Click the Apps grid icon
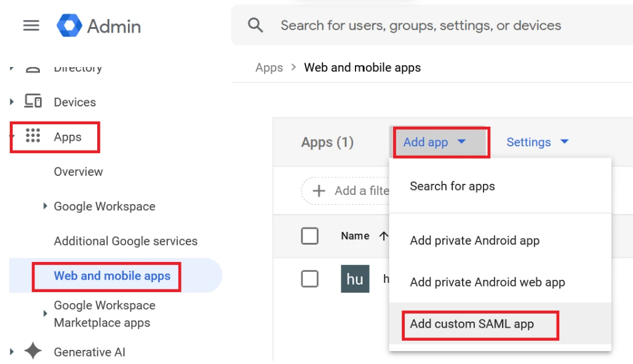 coord(33,136)
